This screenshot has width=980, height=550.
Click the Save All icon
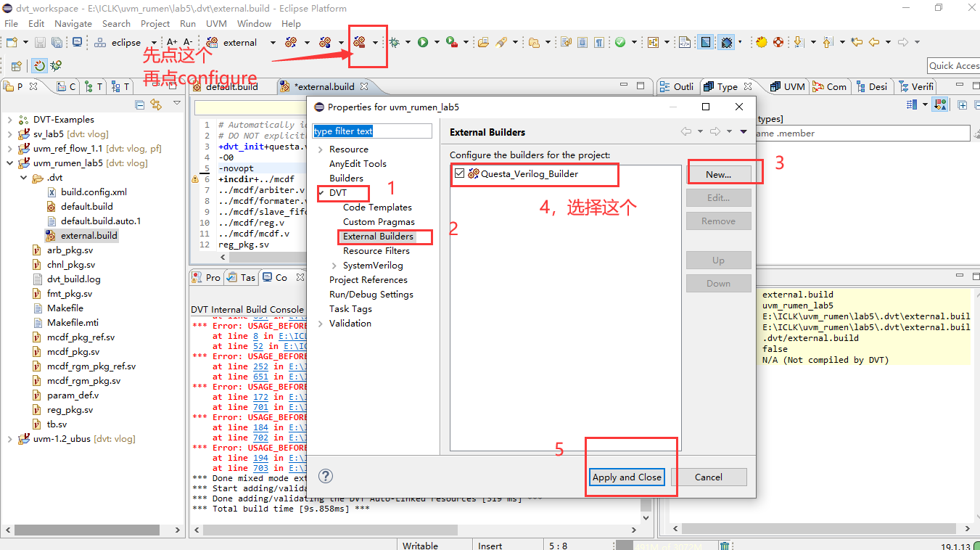click(x=56, y=41)
